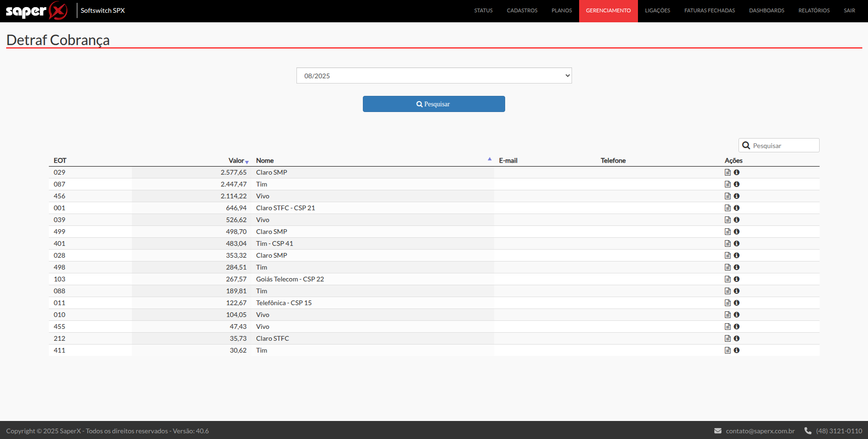The height and width of the screenshot is (439, 868).
Task: Show info for Telefônica - CSP 15 row
Action: click(x=737, y=303)
